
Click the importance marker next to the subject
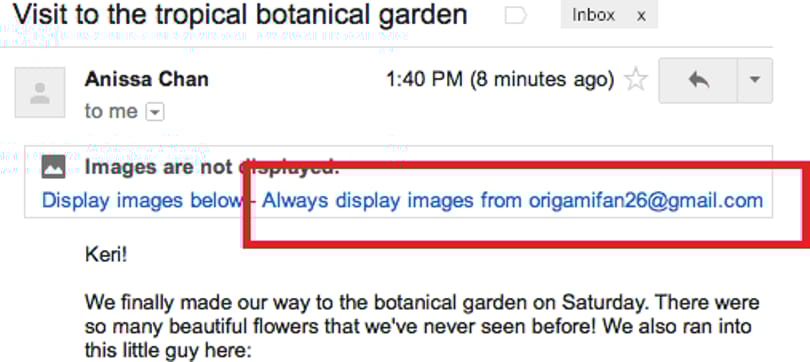point(515,16)
